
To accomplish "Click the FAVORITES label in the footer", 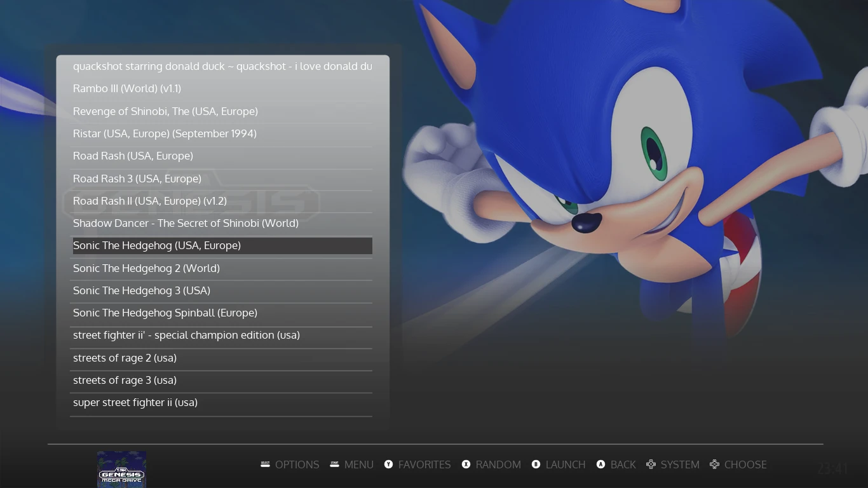I will tap(424, 464).
